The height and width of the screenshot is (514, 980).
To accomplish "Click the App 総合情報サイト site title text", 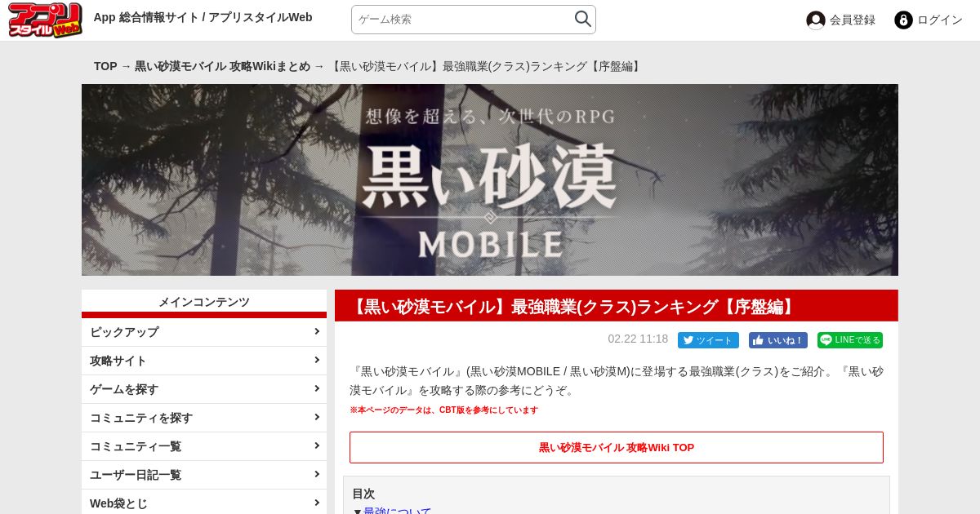I will [203, 17].
